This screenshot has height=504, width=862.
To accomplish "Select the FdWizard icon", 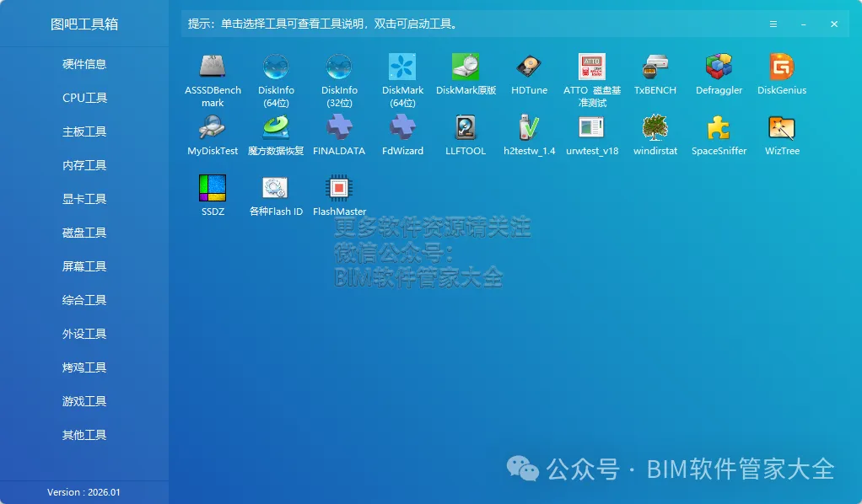I will click(x=402, y=127).
